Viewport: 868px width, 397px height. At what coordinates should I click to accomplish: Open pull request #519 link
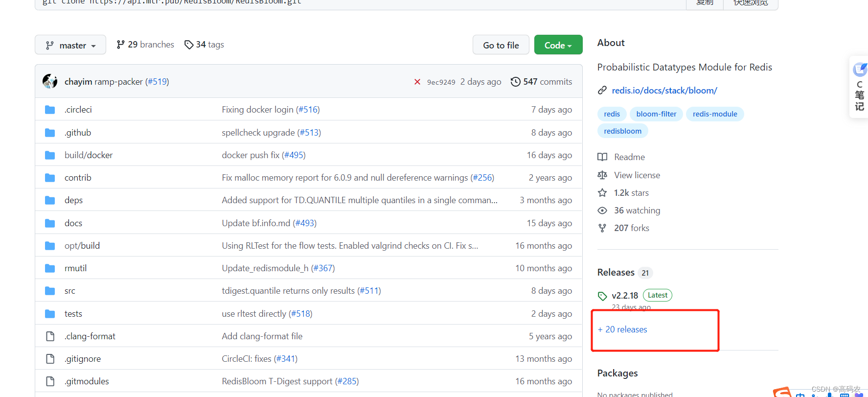[157, 82]
